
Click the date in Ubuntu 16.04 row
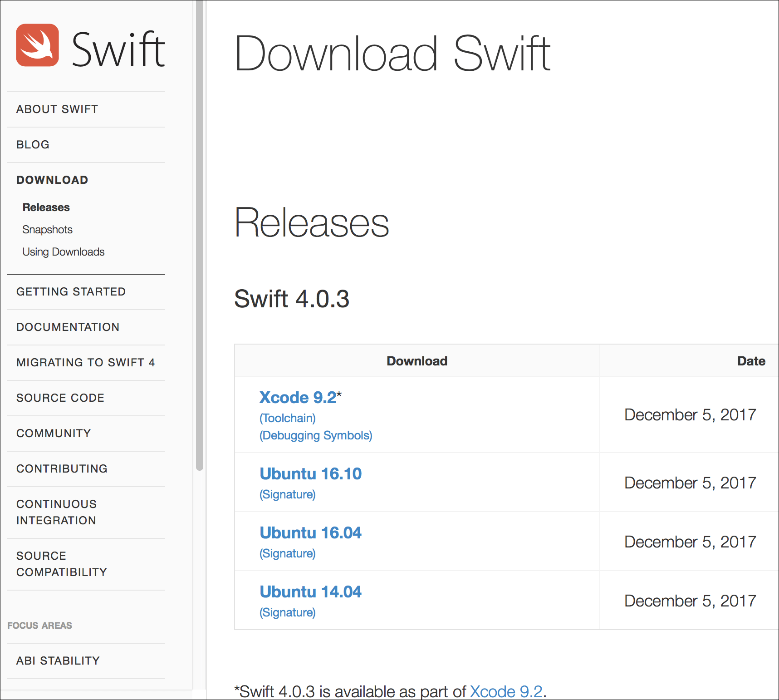click(x=690, y=542)
